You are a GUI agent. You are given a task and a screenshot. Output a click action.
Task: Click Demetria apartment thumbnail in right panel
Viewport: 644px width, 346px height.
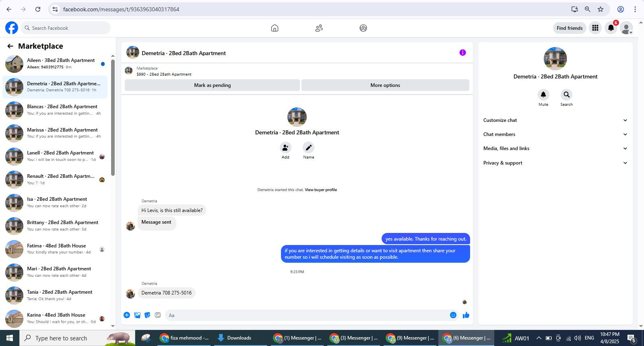click(x=555, y=59)
